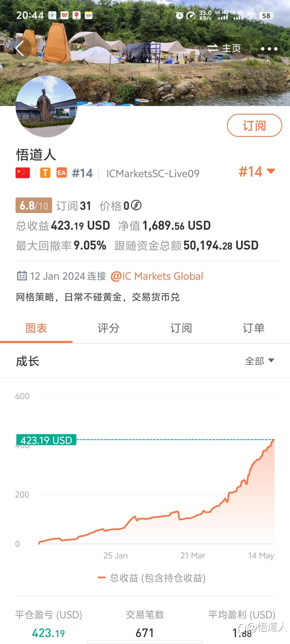Tap the China flag icon
The width and height of the screenshot is (290, 644).
(x=23, y=173)
